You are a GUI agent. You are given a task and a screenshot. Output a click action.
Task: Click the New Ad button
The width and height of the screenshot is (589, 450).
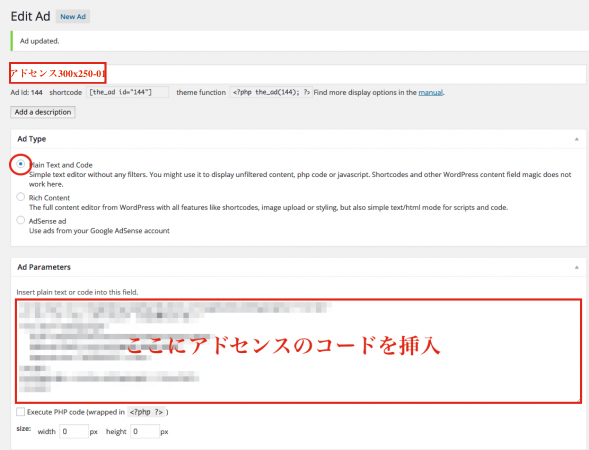73,17
